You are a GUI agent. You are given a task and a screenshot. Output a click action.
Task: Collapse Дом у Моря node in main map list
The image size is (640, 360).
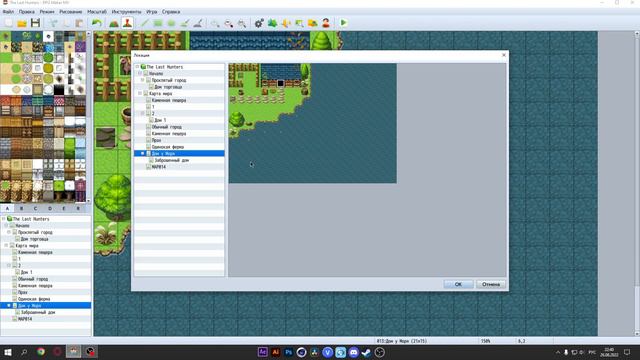click(9, 305)
